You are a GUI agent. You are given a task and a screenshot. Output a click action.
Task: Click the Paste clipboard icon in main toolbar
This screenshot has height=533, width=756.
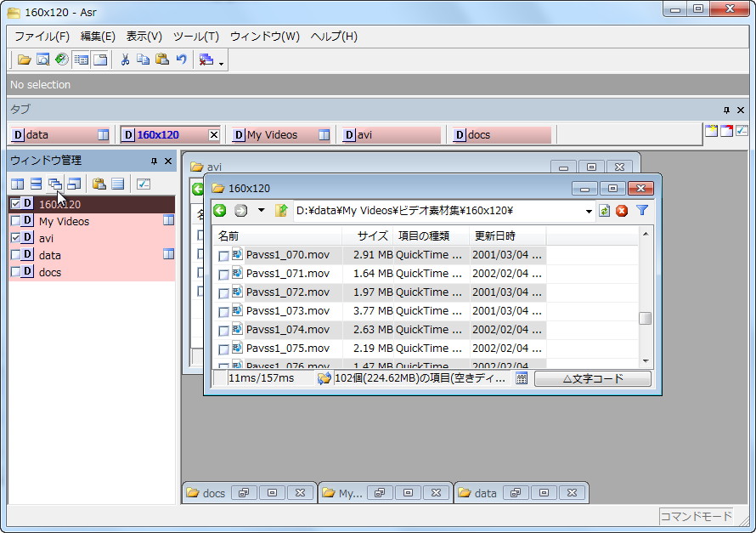click(x=162, y=60)
